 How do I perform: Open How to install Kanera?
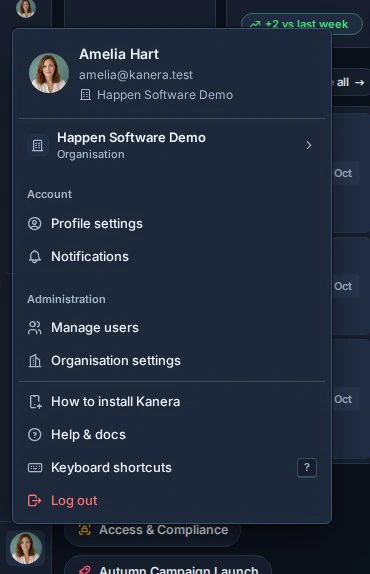172,402
